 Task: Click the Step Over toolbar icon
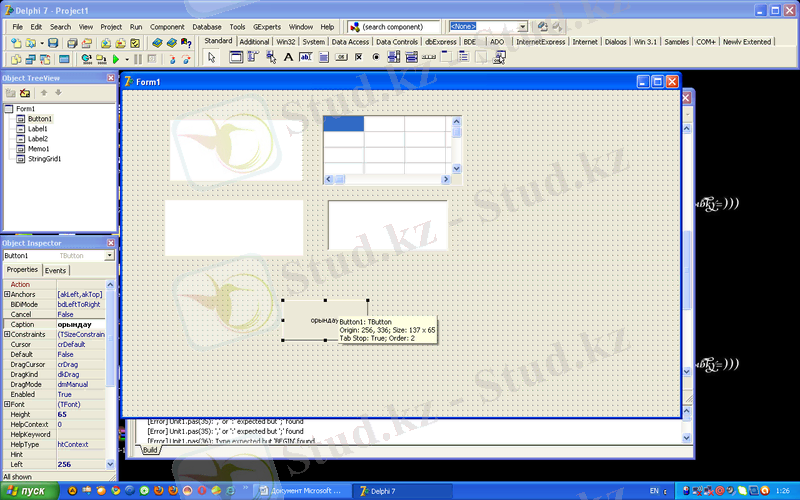click(186, 60)
